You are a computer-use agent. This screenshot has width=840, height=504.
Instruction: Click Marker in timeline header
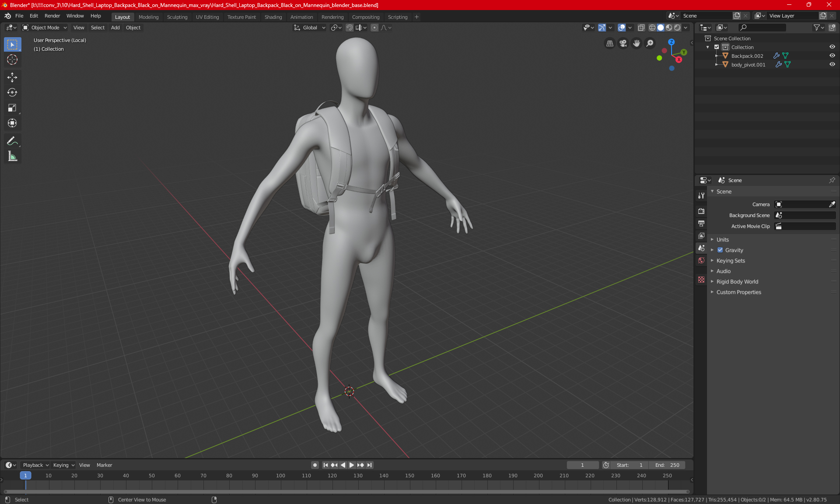(104, 465)
